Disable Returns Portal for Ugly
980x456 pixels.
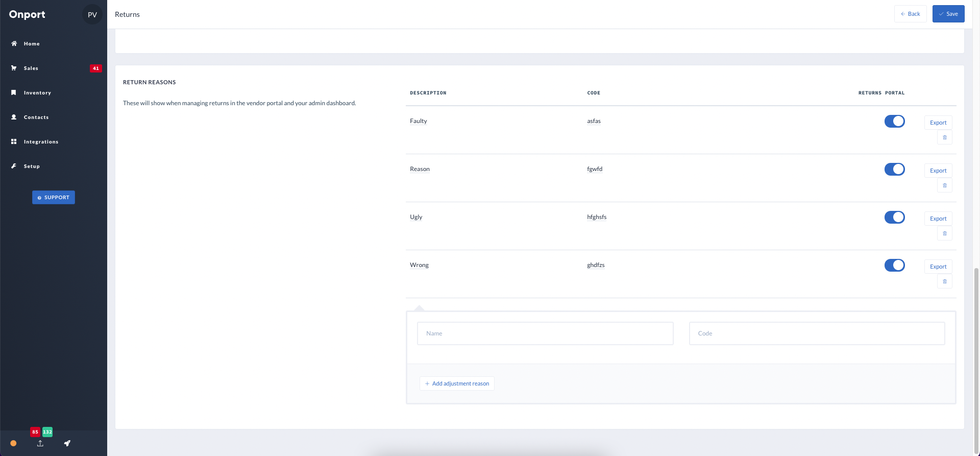click(894, 217)
